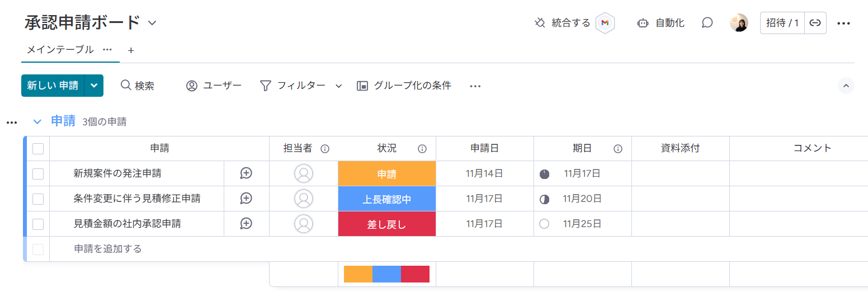Click the red 差し戻し status cell
The image size is (868, 292).
click(x=386, y=224)
